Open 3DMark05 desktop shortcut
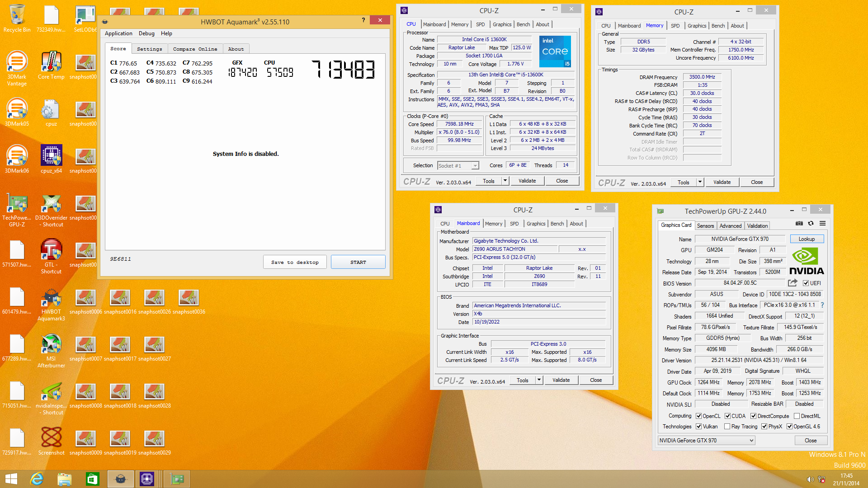Screen dimensions: 868x488 [x=17, y=112]
